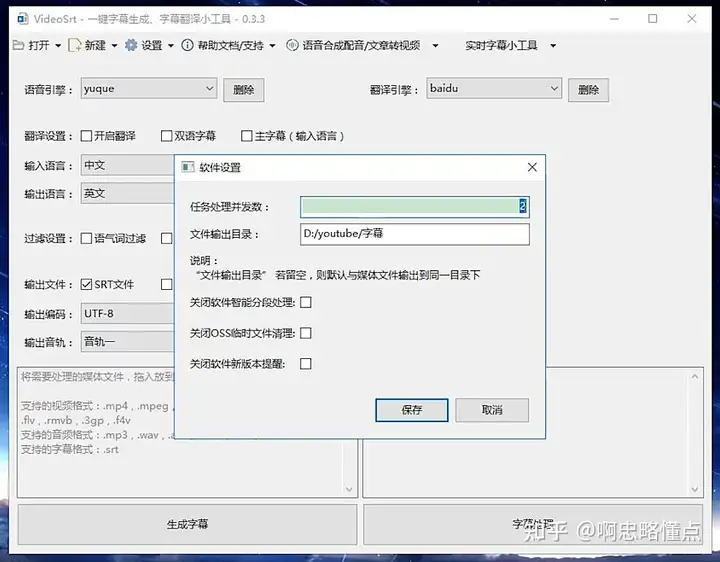Enable the 开启翻译 checkbox
Viewport: 720px width, 562px height.
pos(86,136)
